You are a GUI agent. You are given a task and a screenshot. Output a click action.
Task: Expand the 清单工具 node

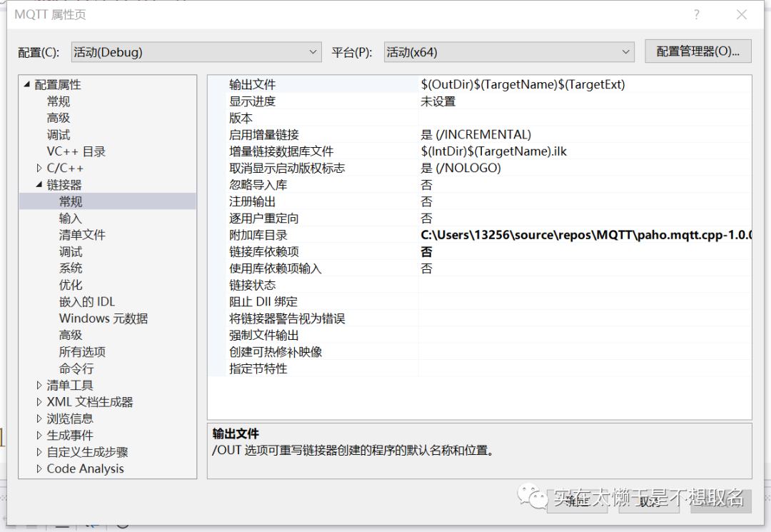[39, 386]
